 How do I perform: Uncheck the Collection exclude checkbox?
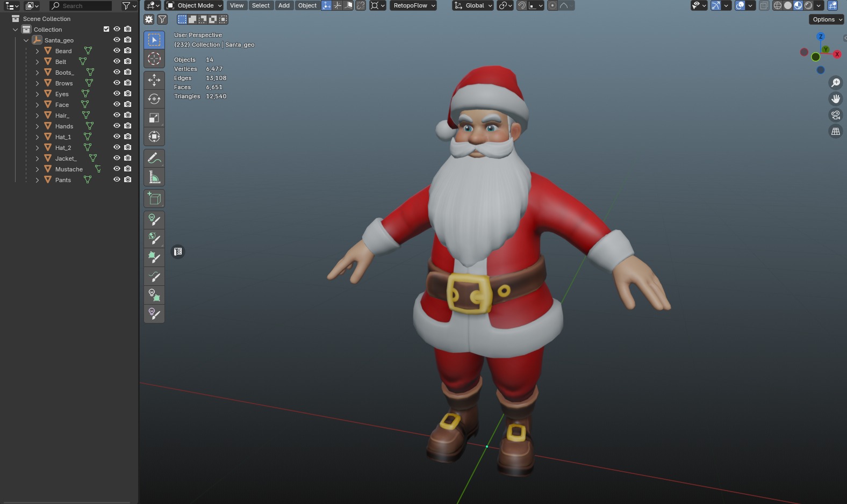(106, 29)
